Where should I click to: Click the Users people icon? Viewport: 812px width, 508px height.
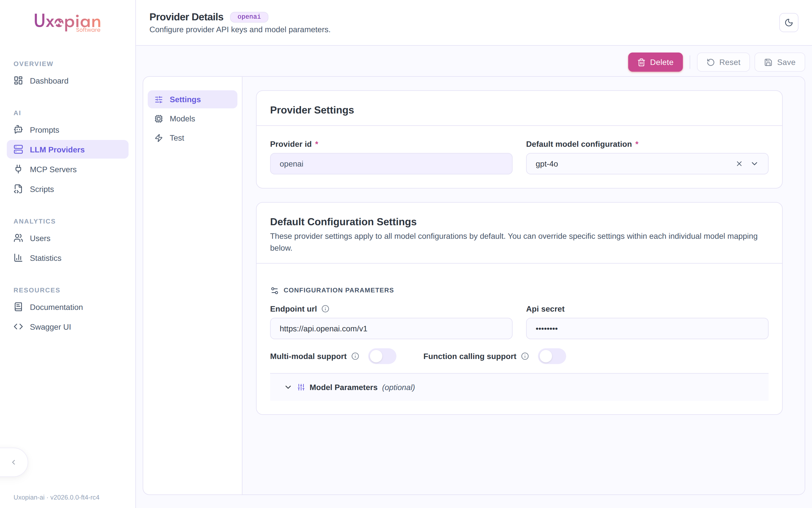[18, 238]
